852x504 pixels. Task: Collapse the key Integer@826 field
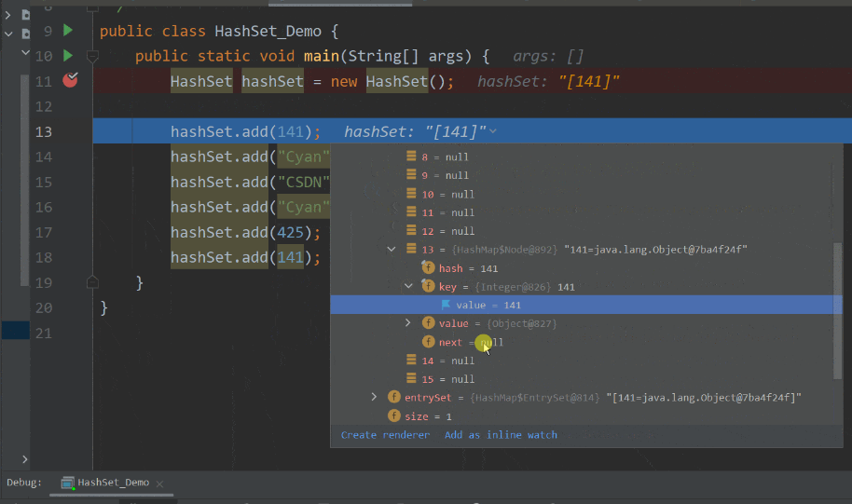(x=408, y=286)
